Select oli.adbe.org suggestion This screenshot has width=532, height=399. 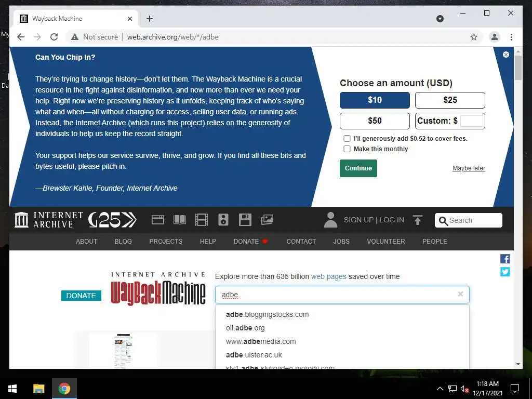pyautogui.click(x=342, y=328)
